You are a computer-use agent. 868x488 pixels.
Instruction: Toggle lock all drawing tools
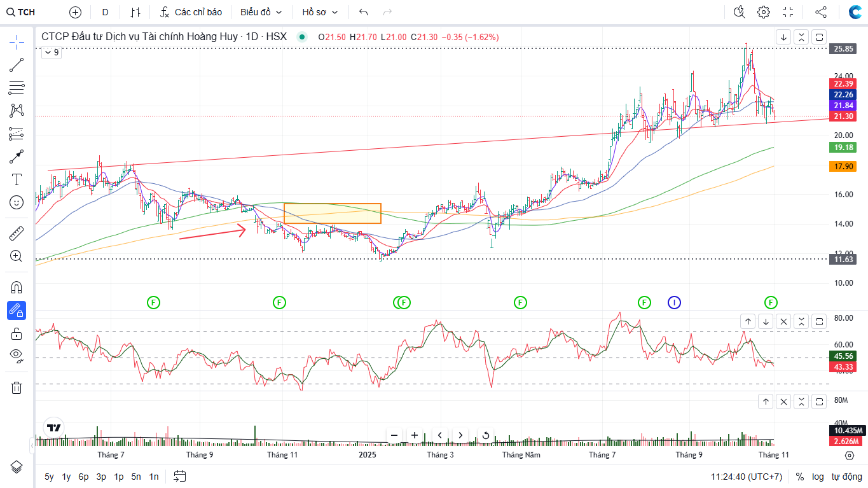17,333
